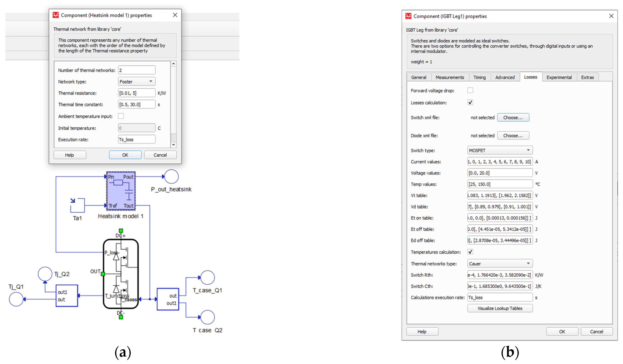Screen dimensions: 623x364
Task: Enable the Forward voltage drop checkbox
Action: pos(470,90)
